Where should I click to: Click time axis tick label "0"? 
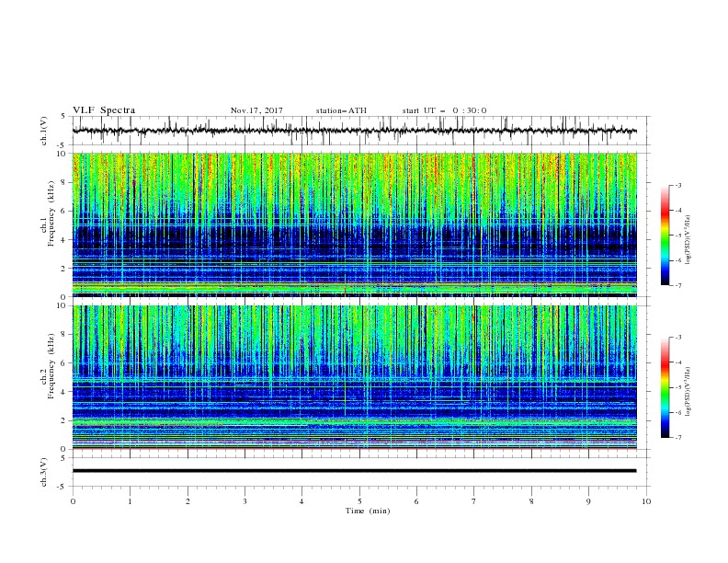(x=73, y=501)
